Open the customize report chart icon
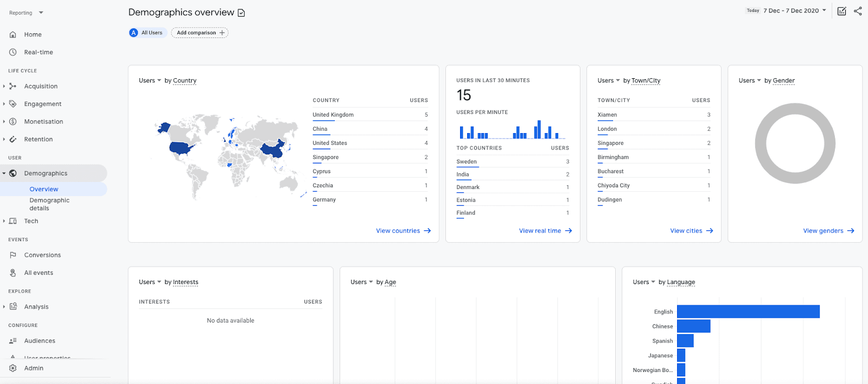The image size is (868, 384). tap(841, 11)
